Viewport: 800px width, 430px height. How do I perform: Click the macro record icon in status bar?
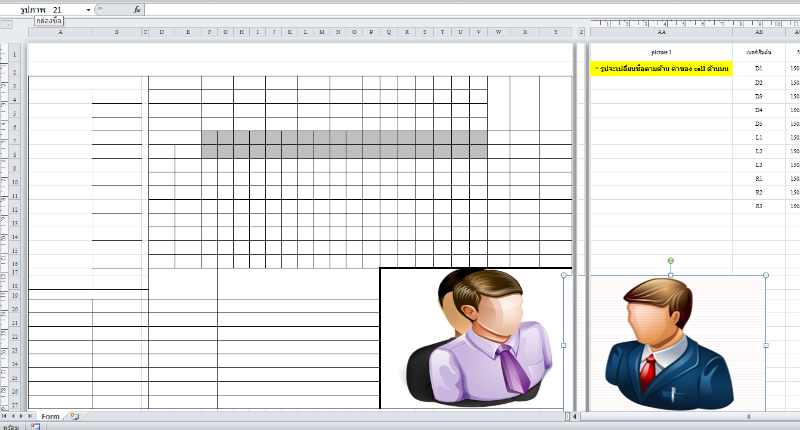[x=35, y=426]
